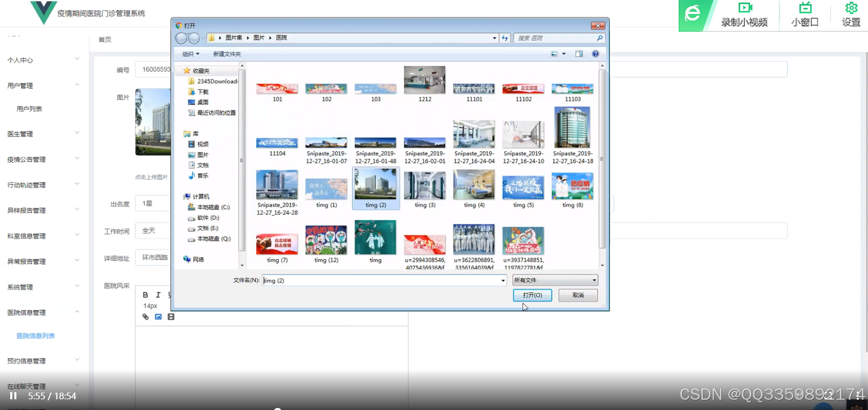Click the insert link icon in the editor

point(145,317)
